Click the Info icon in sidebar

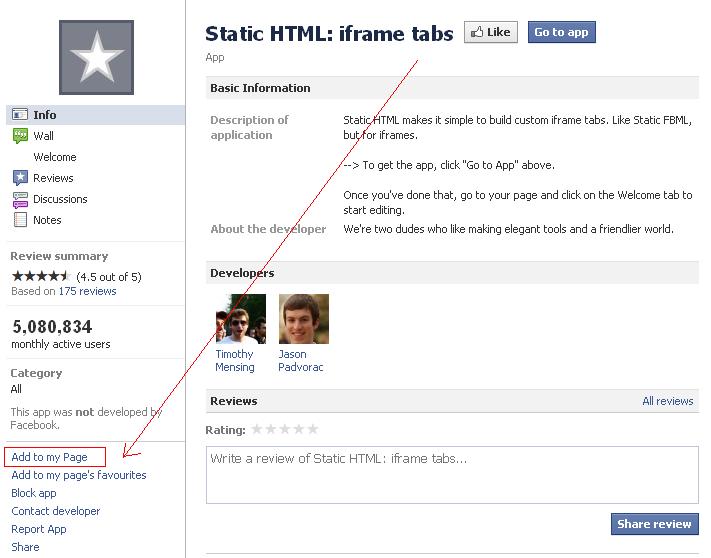click(x=19, y=115)
